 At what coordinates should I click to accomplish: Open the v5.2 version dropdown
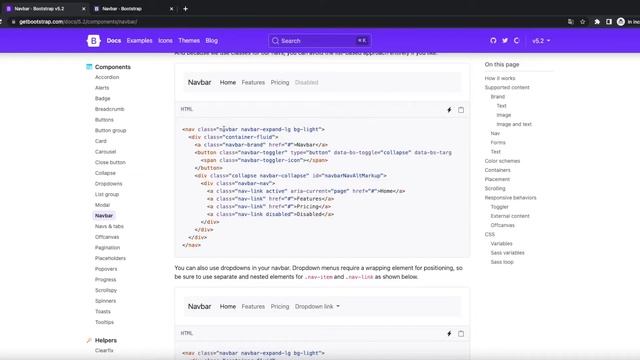click(x=541, y=41)
